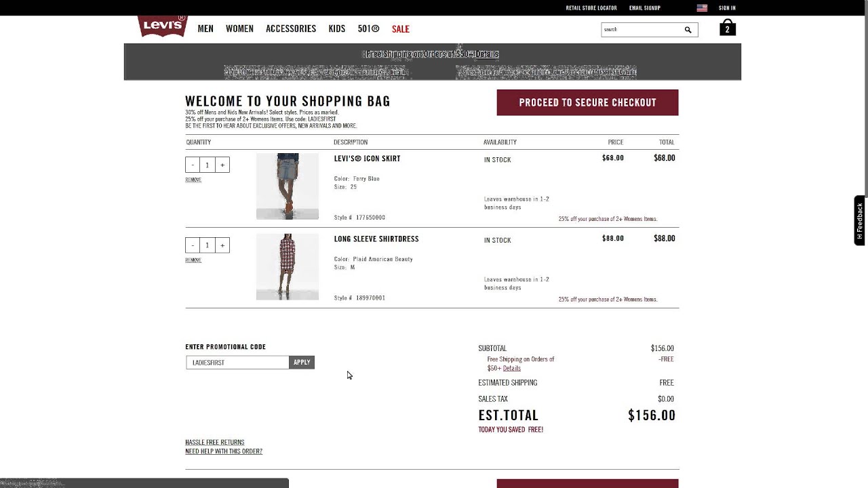Open the Long Sleeve Shirtdress thumbnail
This screenshot has width=868, height=488.
coord(288,266)
